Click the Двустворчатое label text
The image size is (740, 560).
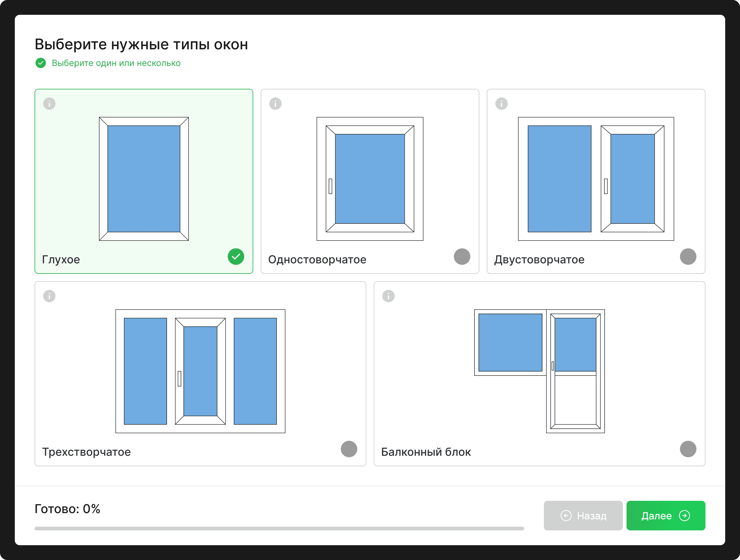[x=539, y=260]
